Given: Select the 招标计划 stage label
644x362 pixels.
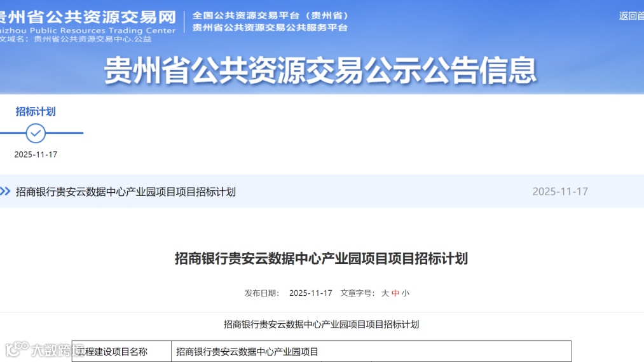Looking at the screenshot, I should click(36, 111).
